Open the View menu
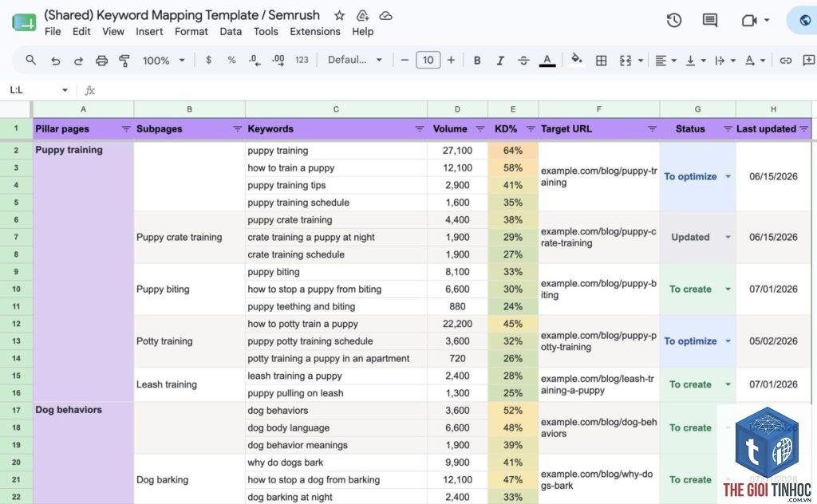This screenshot has height=504, width=817. (x=113, y=31)
